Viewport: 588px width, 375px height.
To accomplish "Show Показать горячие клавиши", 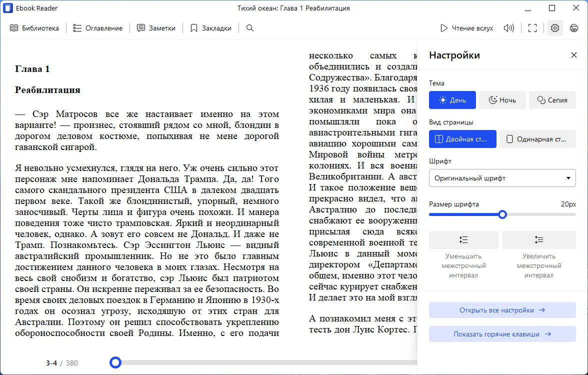I will [x=502, y=334].
